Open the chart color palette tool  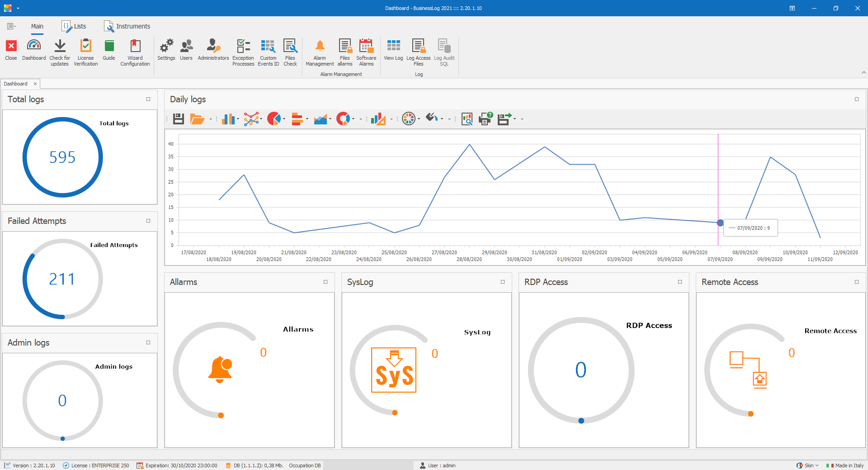click(409, 119)
